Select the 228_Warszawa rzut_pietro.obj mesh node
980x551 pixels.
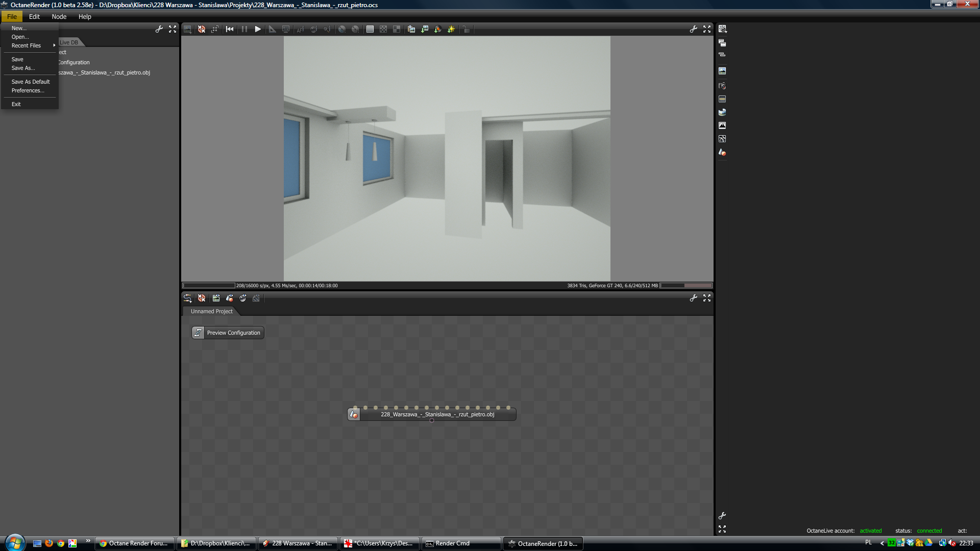click(x=437, y=414)
